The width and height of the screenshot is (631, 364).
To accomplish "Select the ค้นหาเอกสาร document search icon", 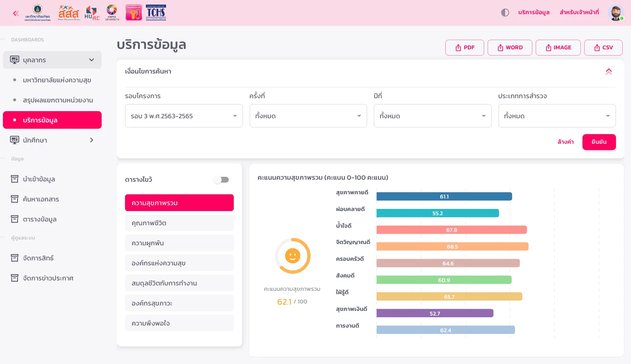I will tap(15, 199).
